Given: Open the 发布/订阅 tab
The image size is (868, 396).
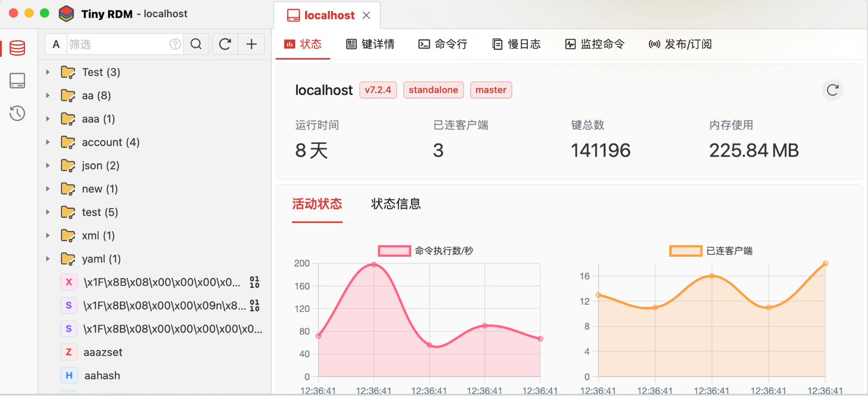Looking at the screenshot, I should [680, 44].
